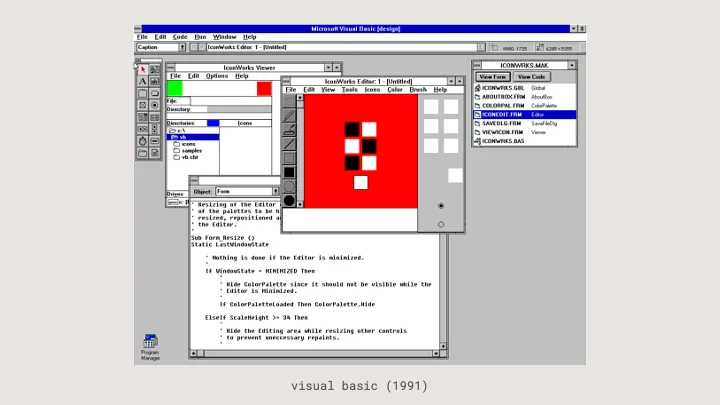Select the vb.cbt folder in Directories list
Viewport: 720px width, 405px height.
click(x=193, y=157)
